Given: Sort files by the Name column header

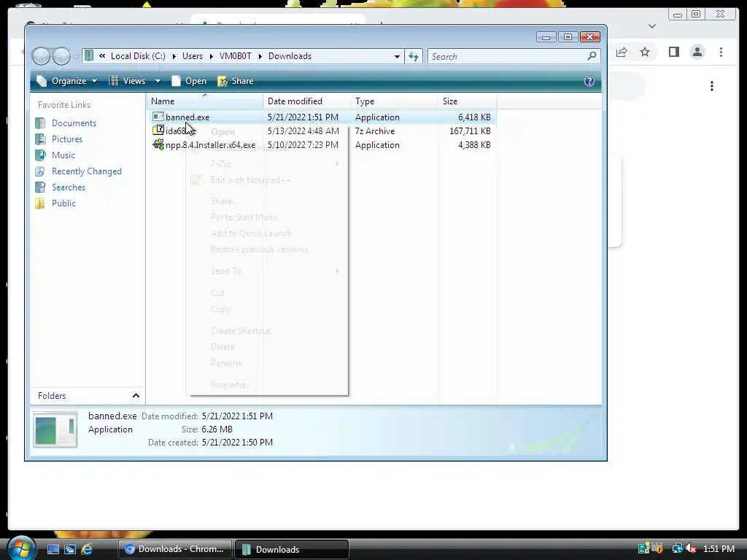Looking at the screenshot, I should pyautogui.click(x=205, y=101).
